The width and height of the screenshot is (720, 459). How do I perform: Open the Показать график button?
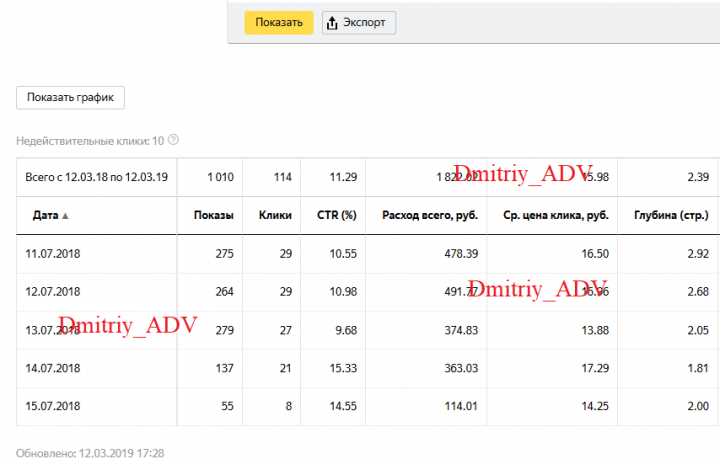(x=70, y=98)
